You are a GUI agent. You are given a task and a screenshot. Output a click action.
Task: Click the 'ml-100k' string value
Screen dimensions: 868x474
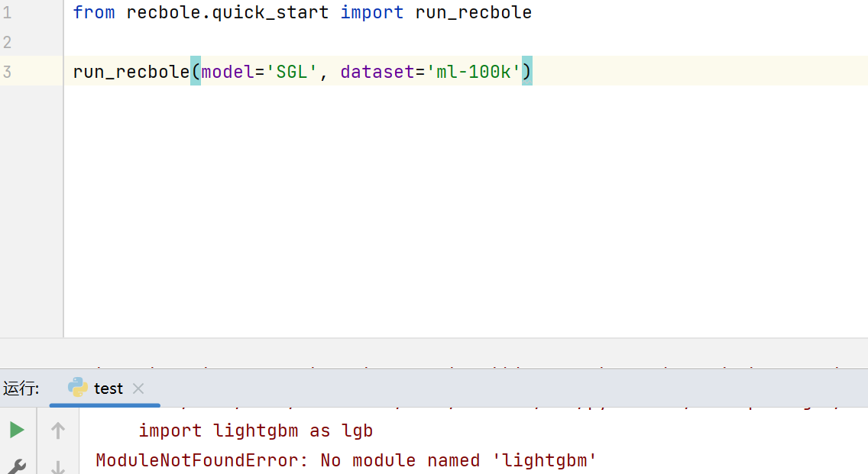click(474, 72)
